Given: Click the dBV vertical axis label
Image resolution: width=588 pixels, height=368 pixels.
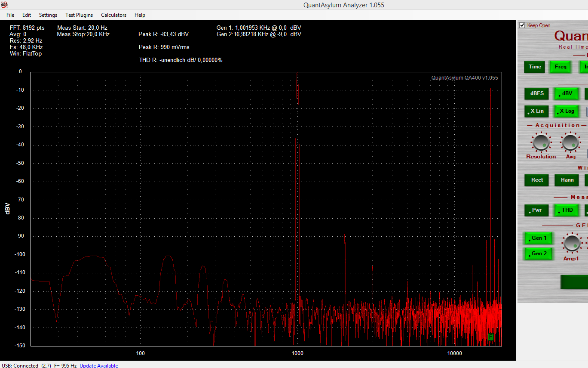Looking at the screenshot, I should pos(7,209).
